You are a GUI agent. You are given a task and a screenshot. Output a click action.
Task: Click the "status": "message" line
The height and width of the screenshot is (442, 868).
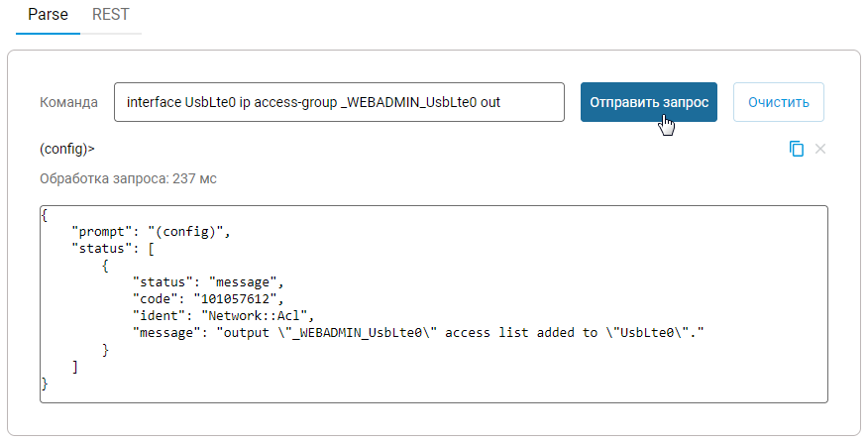point(209,281)
